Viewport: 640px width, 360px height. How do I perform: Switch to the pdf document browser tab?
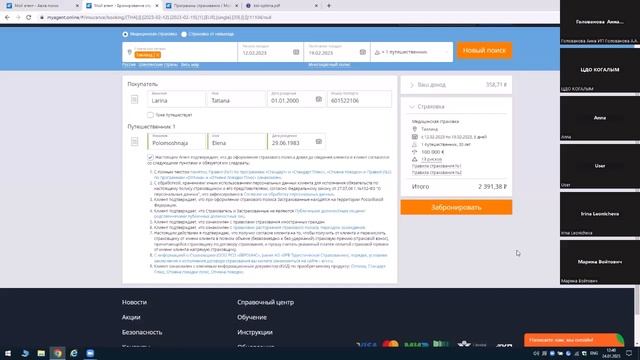coord(282,6)
